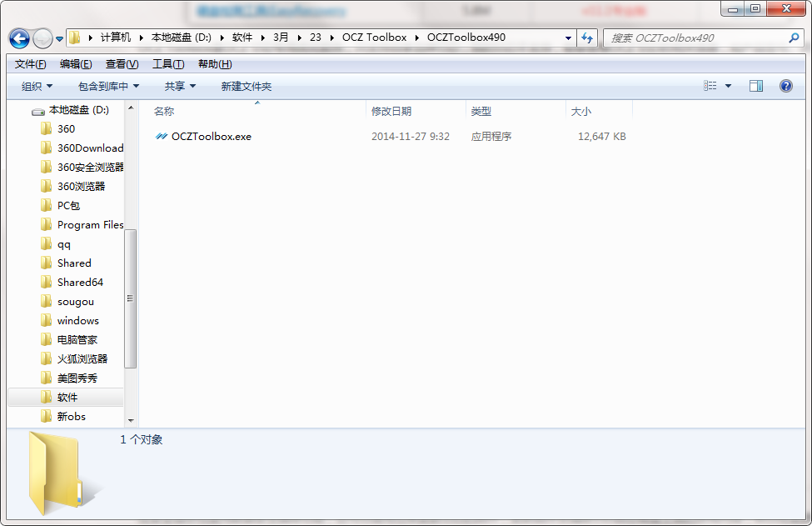The image size is (812, 526).
Task: Expand the breadcrumb arrow after OCZ Toolbox
Action: [x=417, y=38]
